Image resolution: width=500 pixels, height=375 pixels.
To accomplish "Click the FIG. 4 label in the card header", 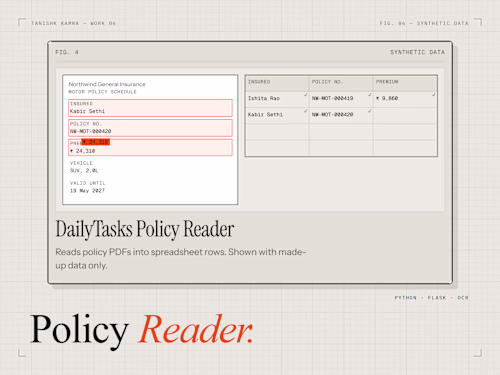I will 67,52.
